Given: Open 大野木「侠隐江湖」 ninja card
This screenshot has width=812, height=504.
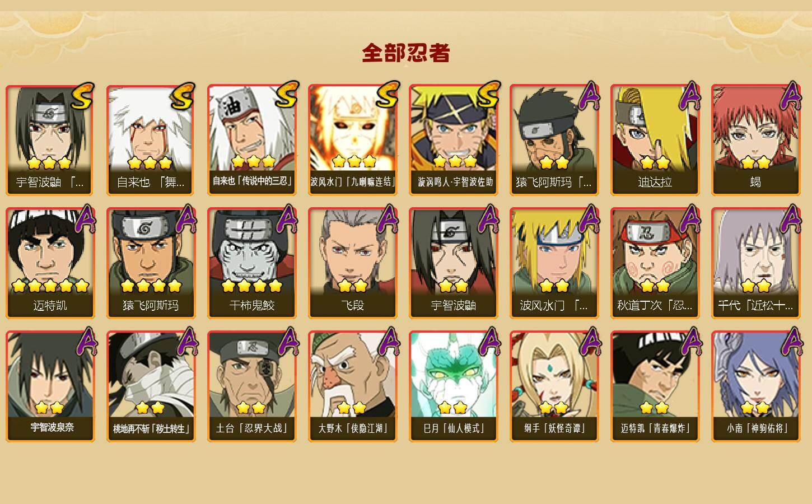Looking at the screenshot, I should (x=353, y=386).
